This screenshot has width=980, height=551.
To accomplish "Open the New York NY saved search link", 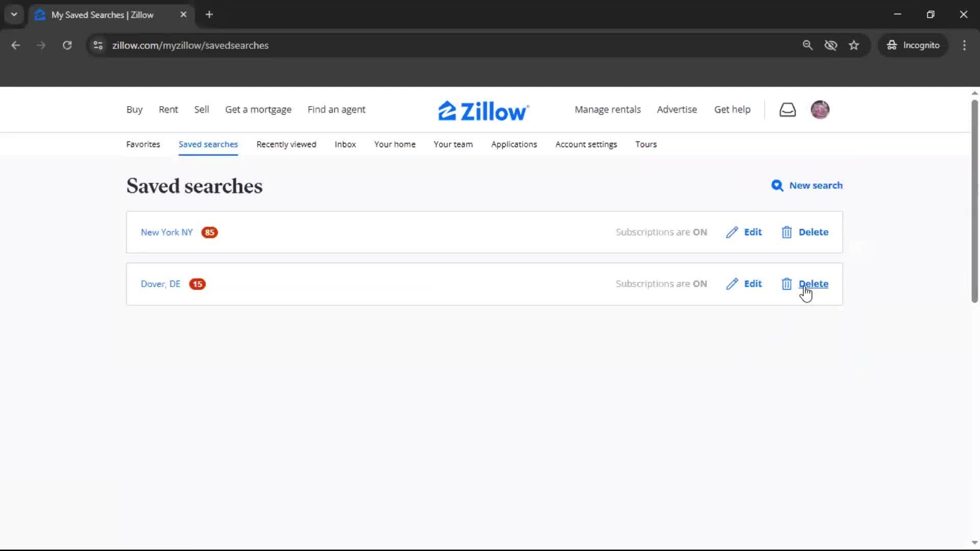I will (x=166, y=232).
